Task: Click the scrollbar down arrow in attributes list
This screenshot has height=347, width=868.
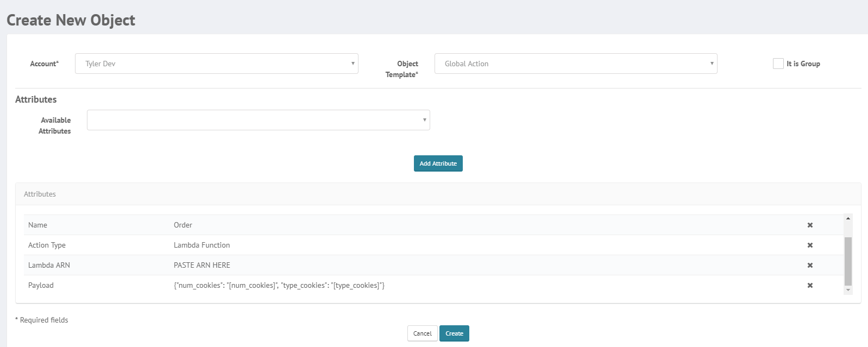Action: (x=848, y=291)
